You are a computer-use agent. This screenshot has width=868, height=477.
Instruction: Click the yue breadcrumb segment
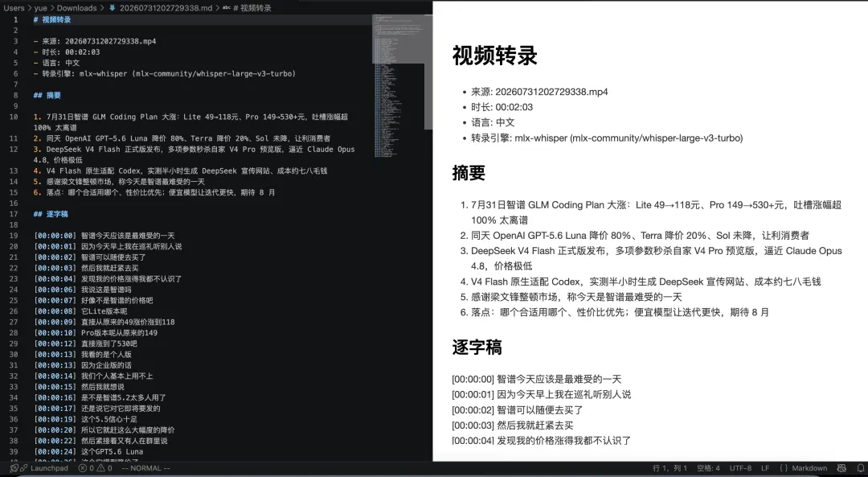point(40,8)
